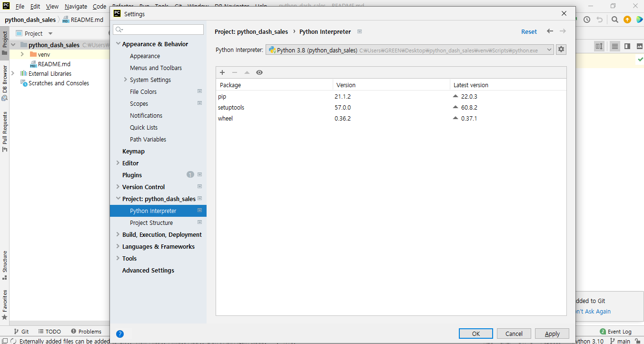Open the Git tool window tab

click(21, 331)
